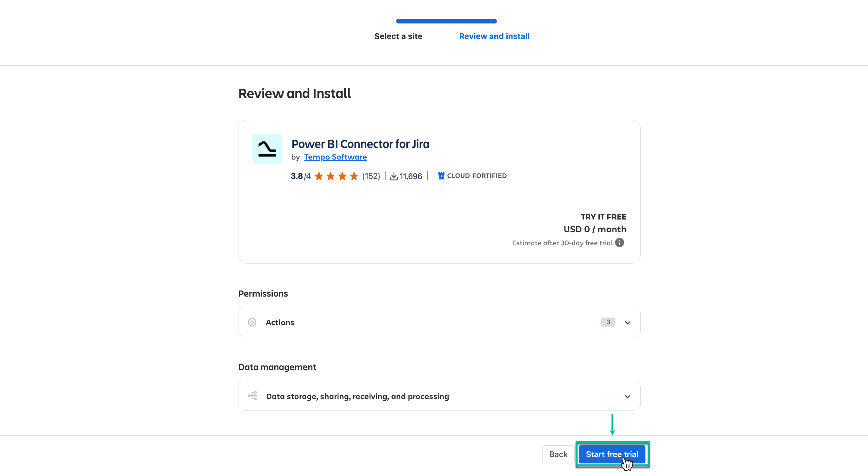Click the Cloud Fortified shield badge
The image size is (868, 472).
coord(441,175)
